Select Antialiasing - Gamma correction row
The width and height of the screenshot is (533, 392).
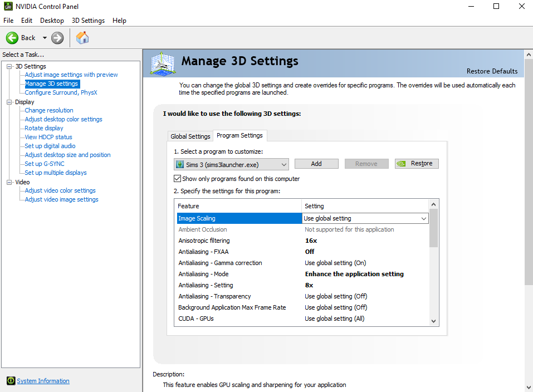302,263
